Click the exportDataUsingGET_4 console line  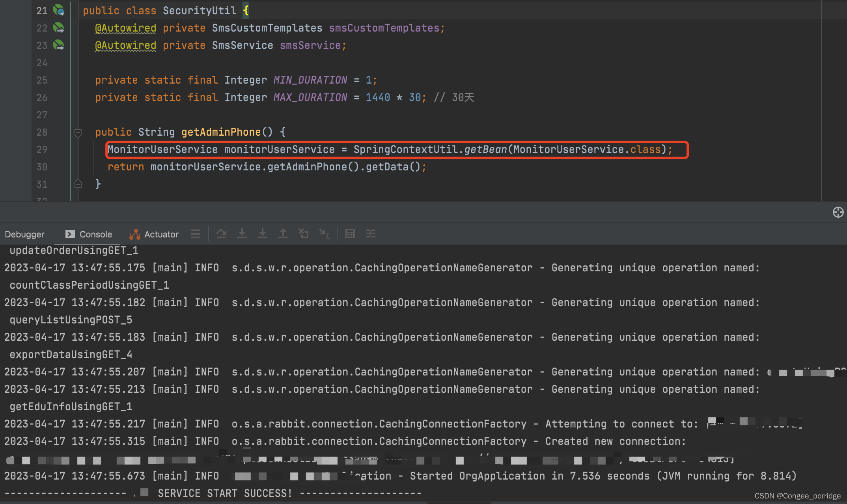pyautogui.click(x=71, y=355)
